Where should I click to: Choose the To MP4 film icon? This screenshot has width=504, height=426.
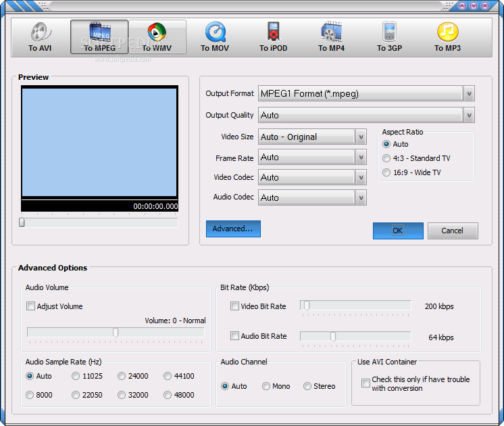tap(331, 32)
